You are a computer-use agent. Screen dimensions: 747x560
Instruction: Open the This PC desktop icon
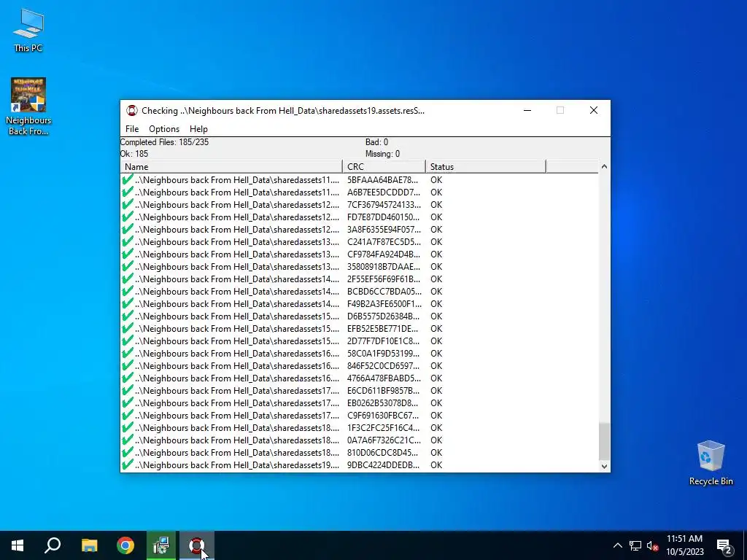28,31
